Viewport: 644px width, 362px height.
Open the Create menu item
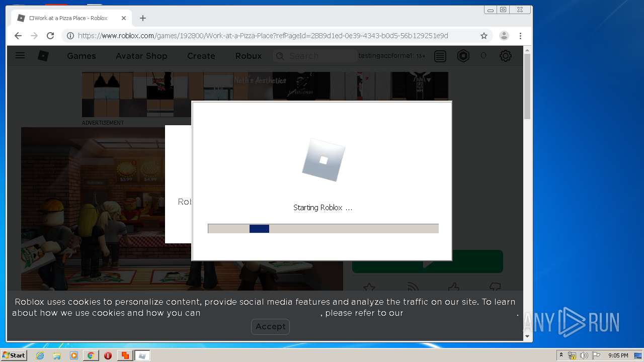(x=201, y=56)
